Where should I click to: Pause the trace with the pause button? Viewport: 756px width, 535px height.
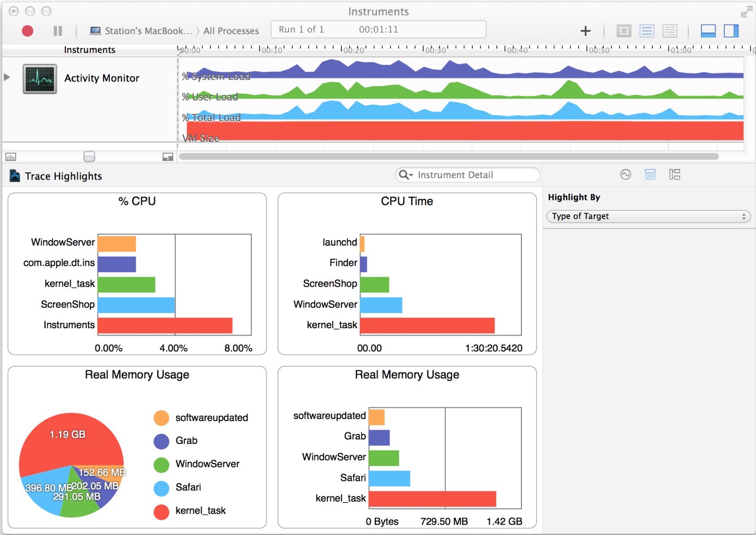[58, 31]
